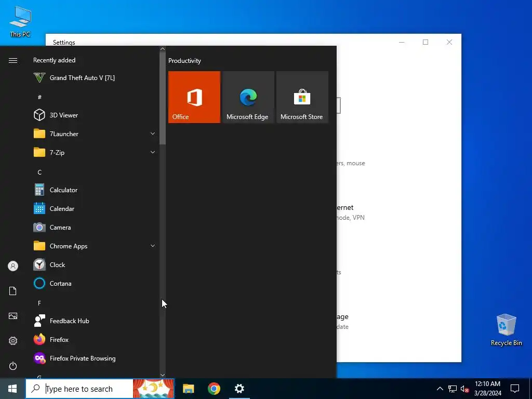Viewport: 532px width, 399px height.
Task: Open File Explorer from the taskbar
Action: 188,389
